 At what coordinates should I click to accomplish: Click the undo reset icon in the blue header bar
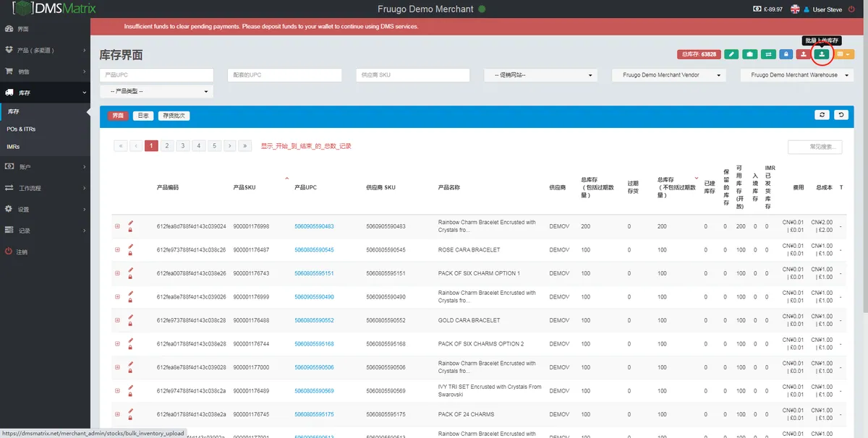[x=841, y=114]
